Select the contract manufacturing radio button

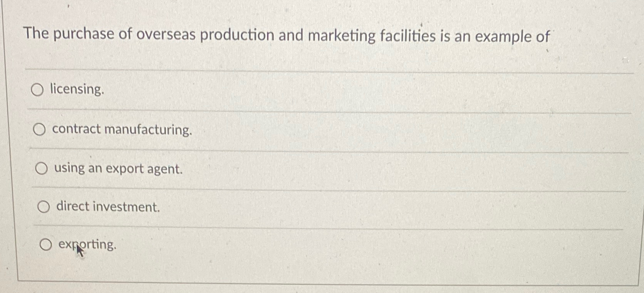click(40, 130)
